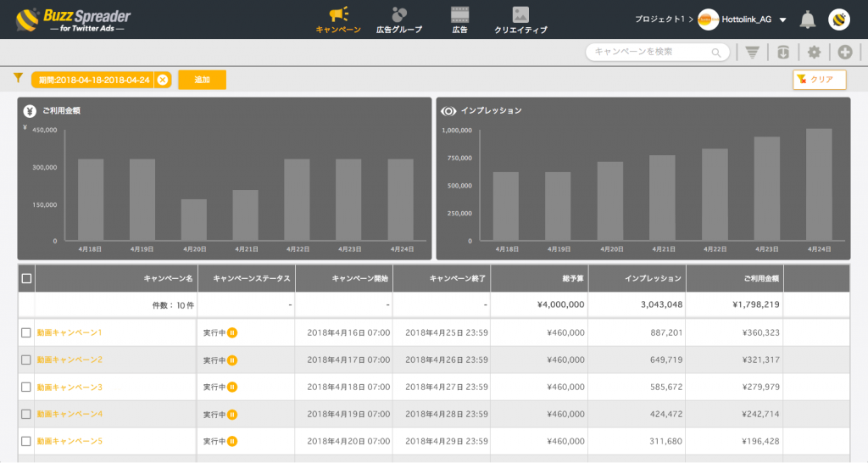
Task: Click the 追加 button
Action: click(x=202, y=80)
